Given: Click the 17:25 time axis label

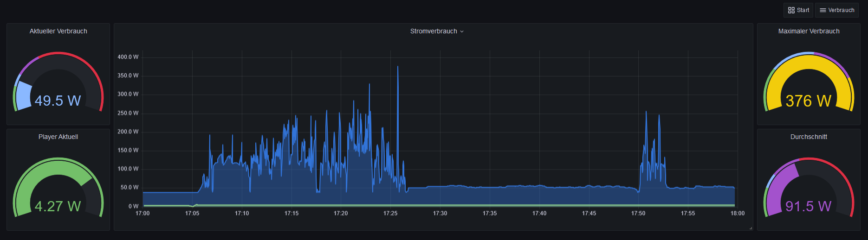Looking at the screenshot, I should click(x=390, y=213).
